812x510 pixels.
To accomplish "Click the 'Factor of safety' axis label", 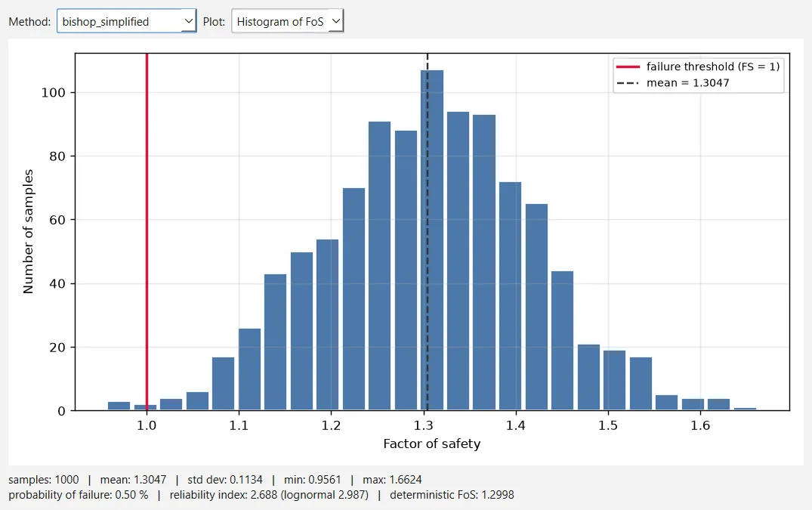I will [432, 444].
